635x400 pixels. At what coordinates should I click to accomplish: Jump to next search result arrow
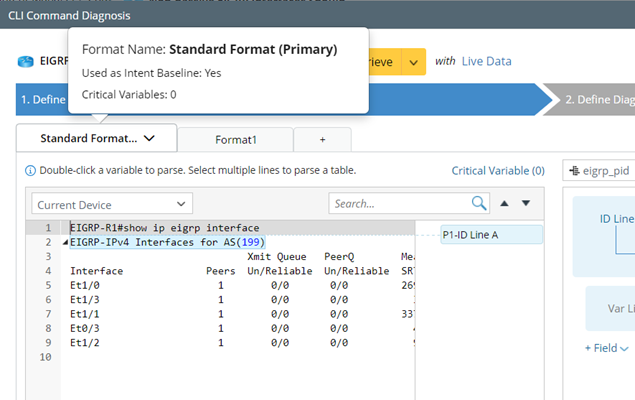526,204
